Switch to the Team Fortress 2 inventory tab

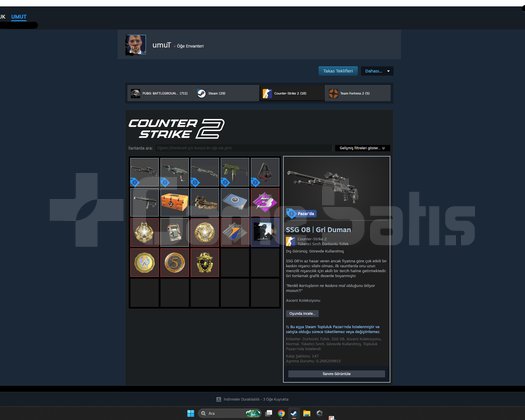click(x=358, y=93)
